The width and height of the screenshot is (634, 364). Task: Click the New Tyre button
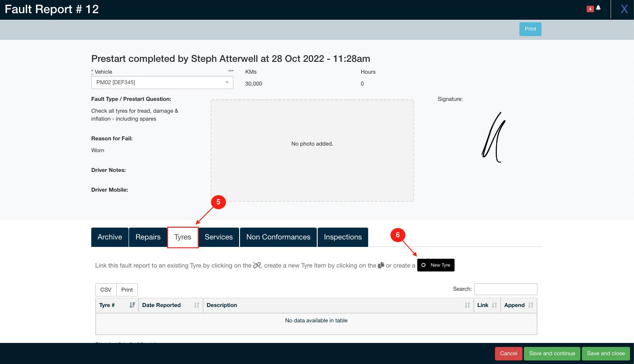(436, 265)
